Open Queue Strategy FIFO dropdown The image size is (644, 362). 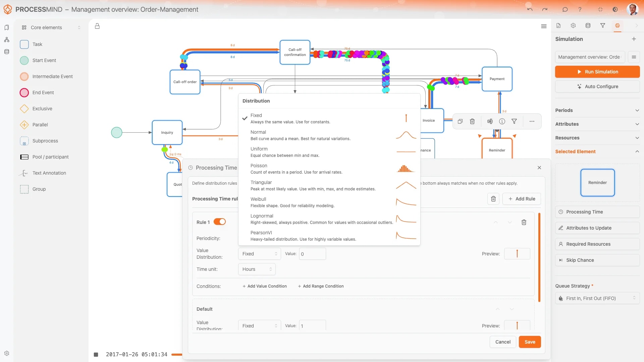tap(597, 298)
